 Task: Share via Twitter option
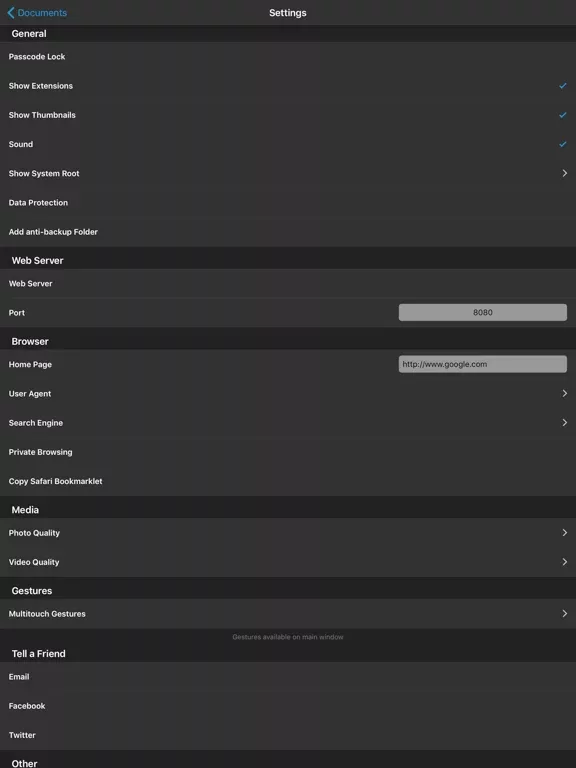(x=288, y=735)
